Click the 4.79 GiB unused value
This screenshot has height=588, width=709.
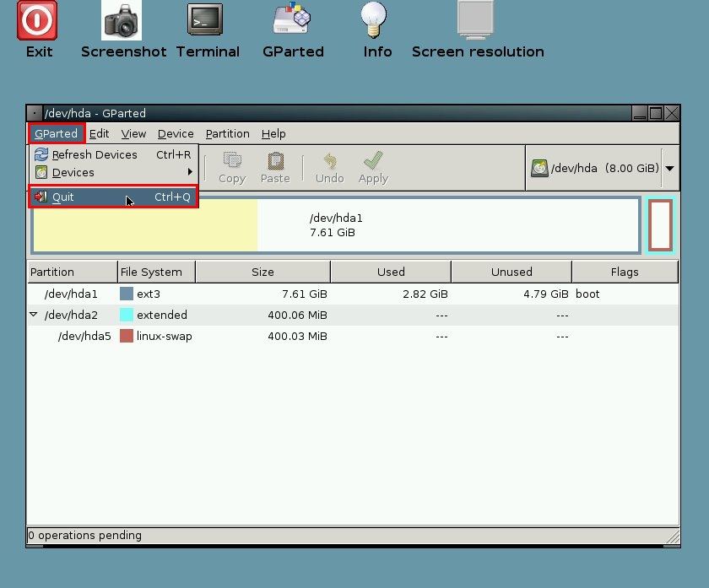(x=546, y=294)
